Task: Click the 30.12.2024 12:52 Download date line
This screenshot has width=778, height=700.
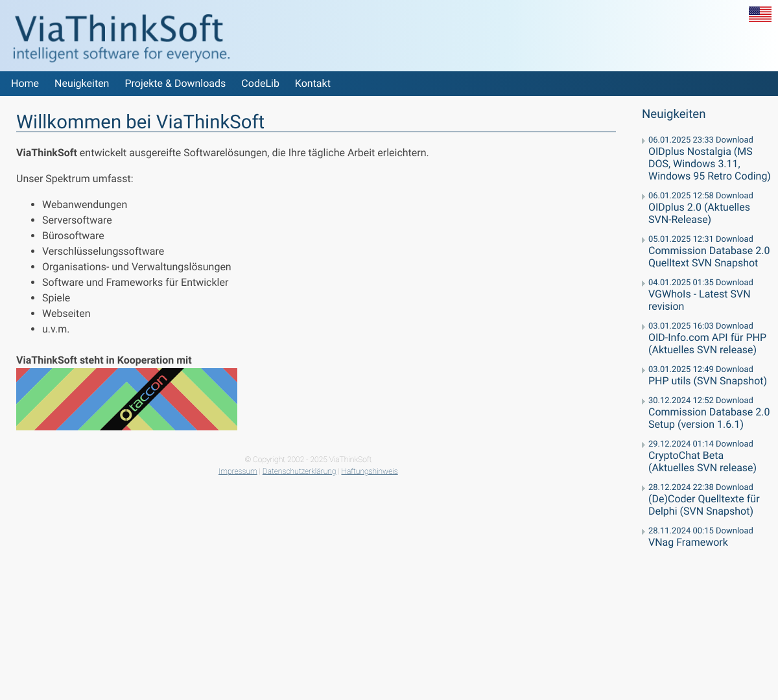Action: (701, 401)
